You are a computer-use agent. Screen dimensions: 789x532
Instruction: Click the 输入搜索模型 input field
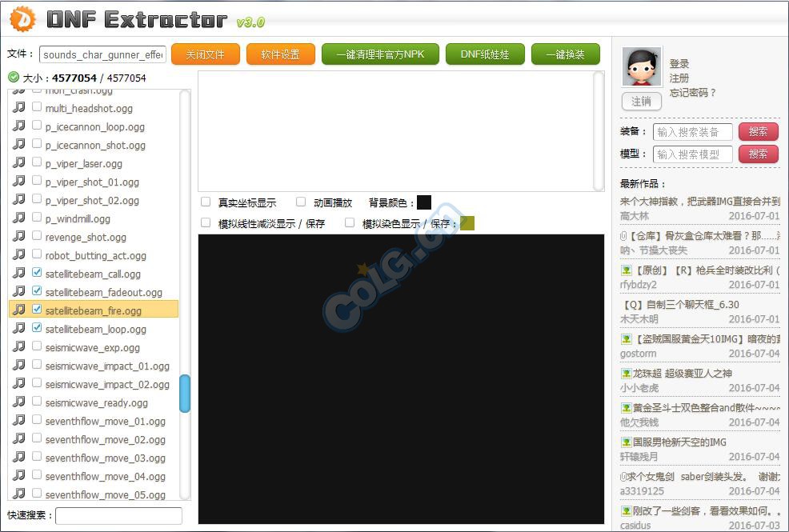click(x=693, y=154)
